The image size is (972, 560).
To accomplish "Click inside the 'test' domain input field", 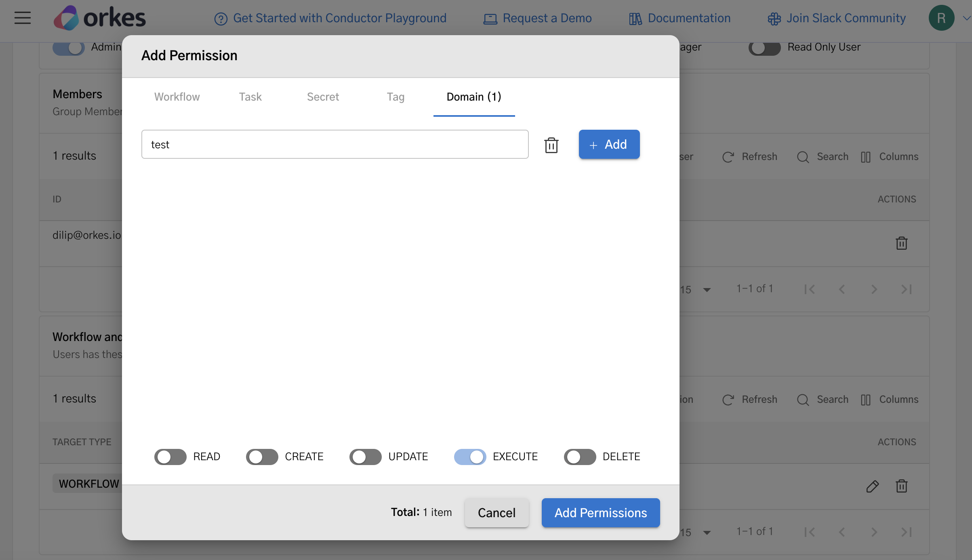I will click(x=335, y=144).
